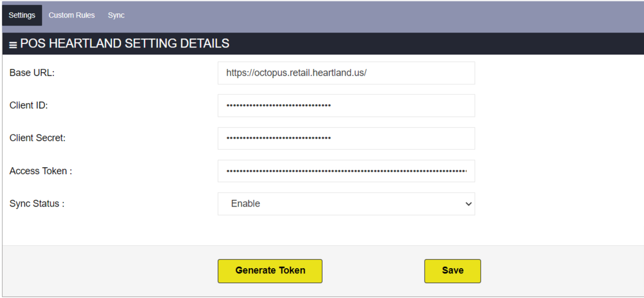
Task: Click the Access Token masked field
Action: point(346,171)
